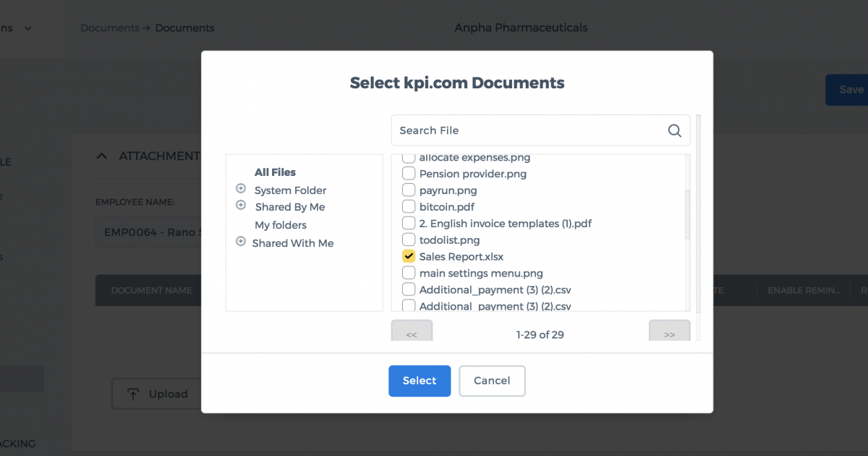The image size is (868, 456).
Task: Click the Cancel button
Action: pos(492,381)
